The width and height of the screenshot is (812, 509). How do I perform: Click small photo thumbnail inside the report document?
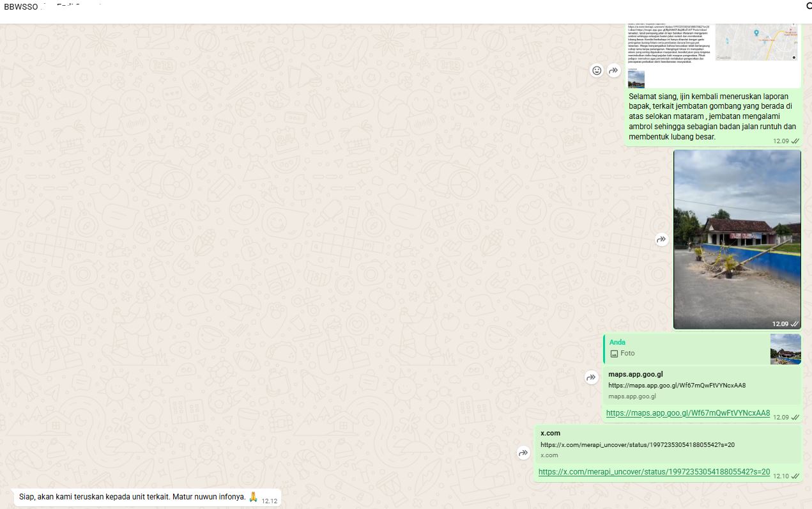(636, 79)
